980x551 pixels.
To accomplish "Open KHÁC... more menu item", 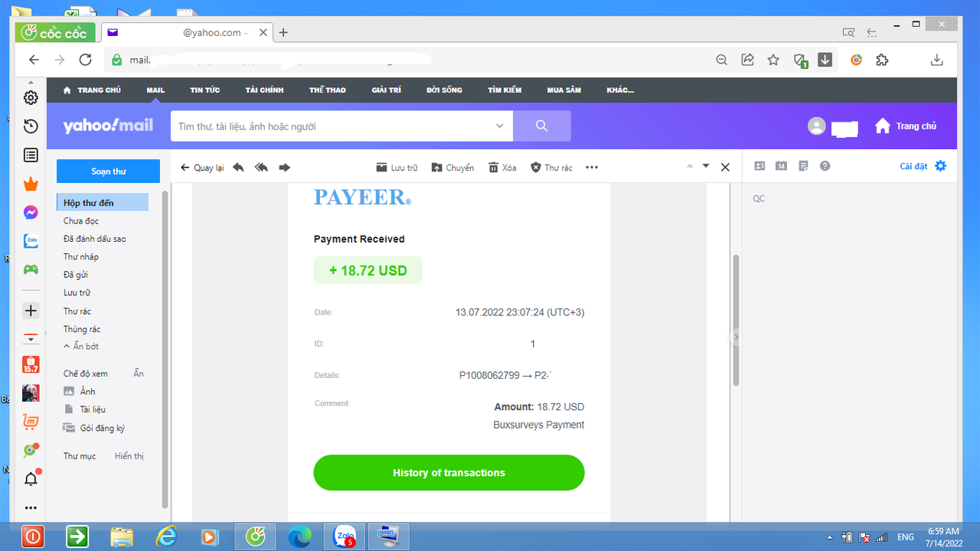I will pos(620,90).
